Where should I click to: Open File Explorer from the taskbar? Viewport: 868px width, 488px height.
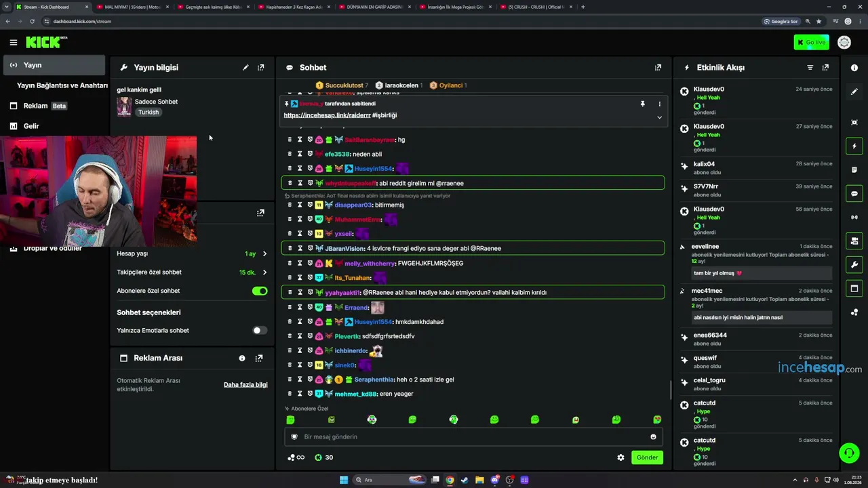coord(479,480)
